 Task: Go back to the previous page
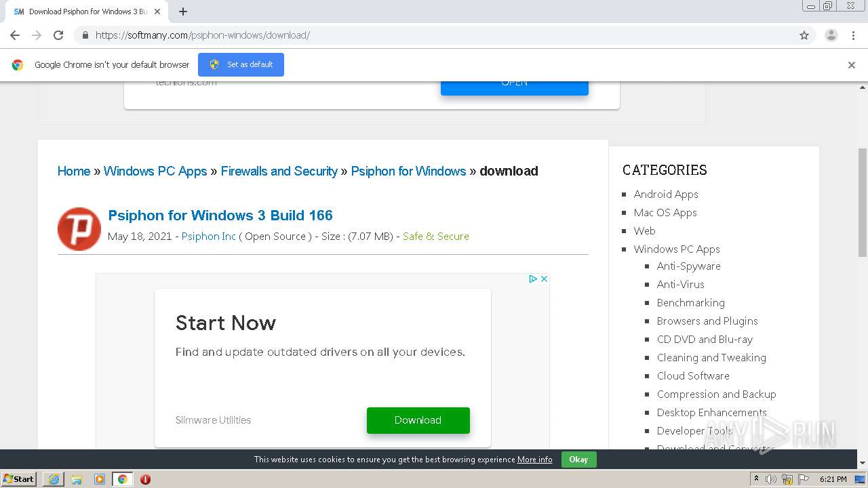tap(15, 35)
